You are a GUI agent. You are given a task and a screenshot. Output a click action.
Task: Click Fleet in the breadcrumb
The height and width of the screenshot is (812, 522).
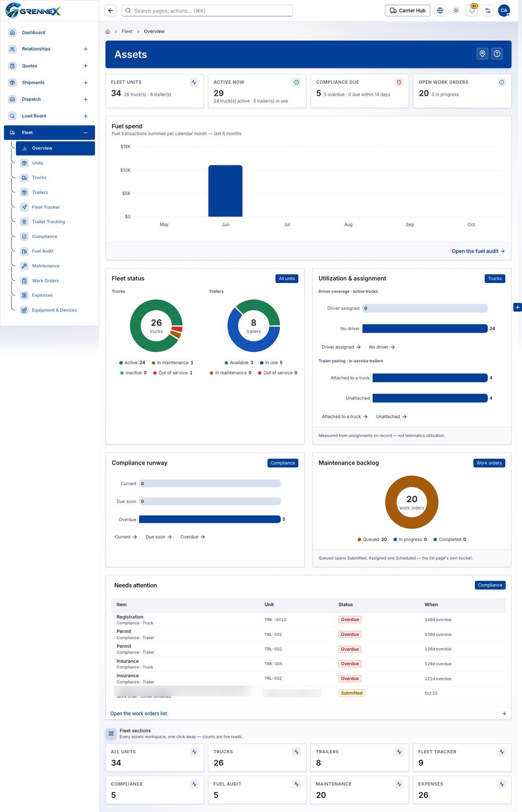[127, 31]
